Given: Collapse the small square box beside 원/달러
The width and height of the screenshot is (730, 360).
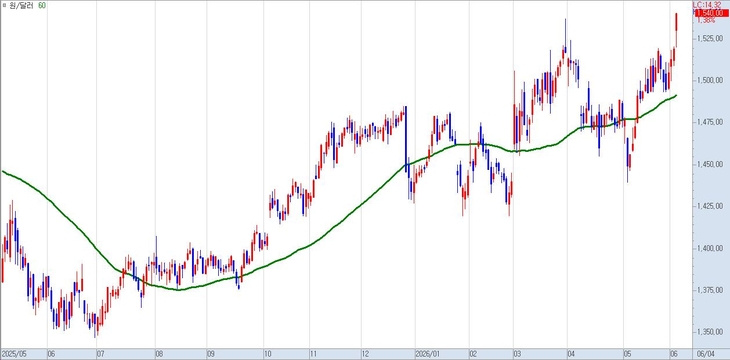Looking at the screenshot, I should [x=4, y=5].
